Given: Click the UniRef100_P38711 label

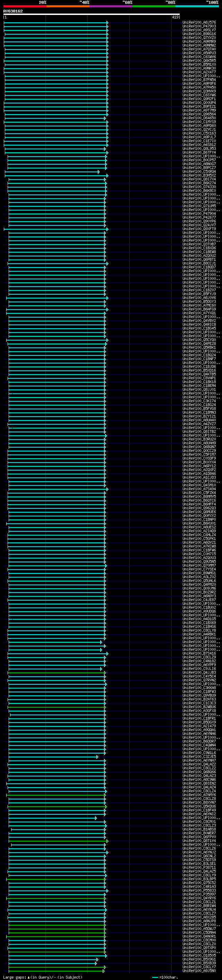Looking at the screenshot, I should (x=199, y=867).
